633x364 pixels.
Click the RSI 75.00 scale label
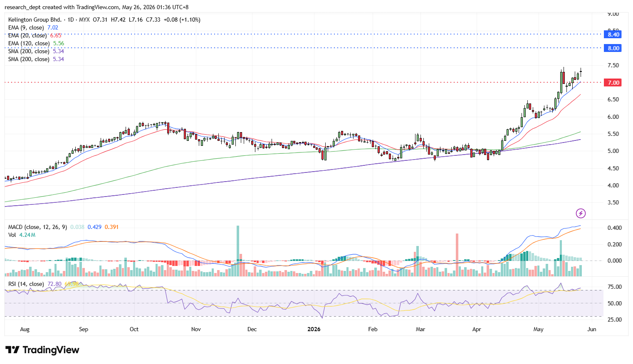[x=615, y=287]
